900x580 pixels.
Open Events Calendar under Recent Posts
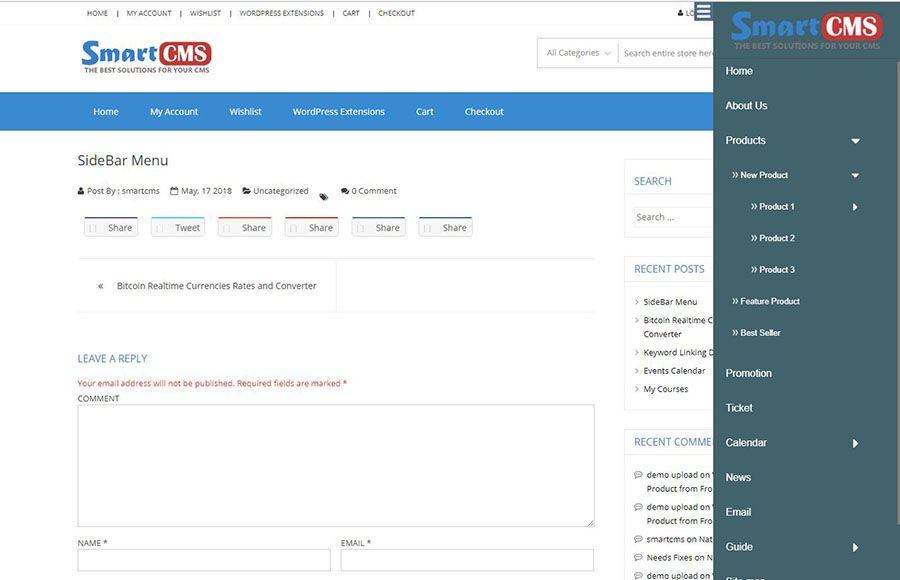674,370
